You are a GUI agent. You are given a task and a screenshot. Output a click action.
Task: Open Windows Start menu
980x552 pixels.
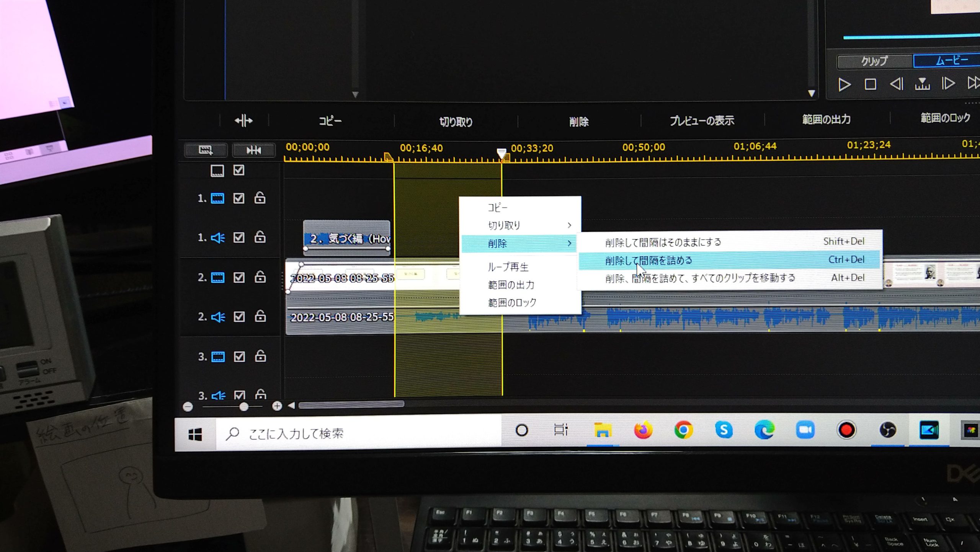point(195,435)
